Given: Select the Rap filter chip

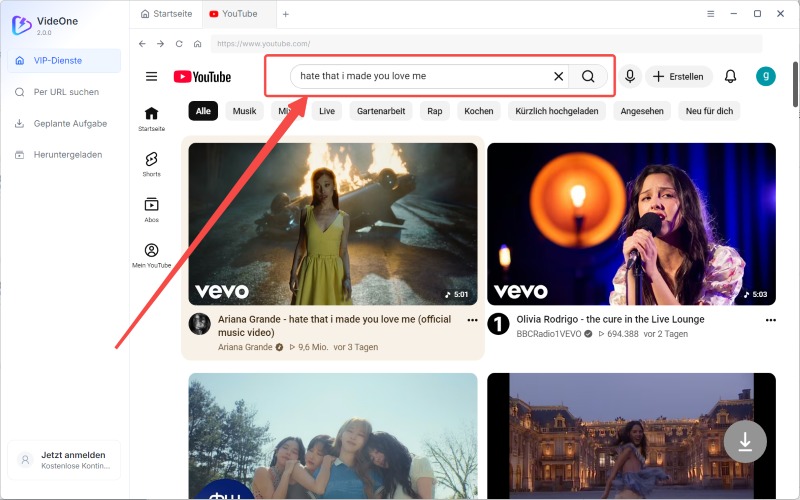Looking at the screenshot, I should pos(435,111).
